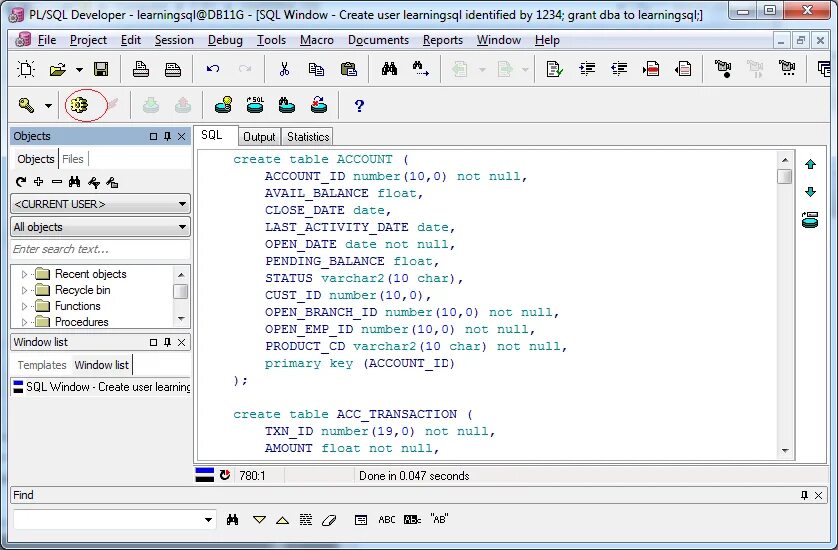Expand the Functions folder

point(24,306)
